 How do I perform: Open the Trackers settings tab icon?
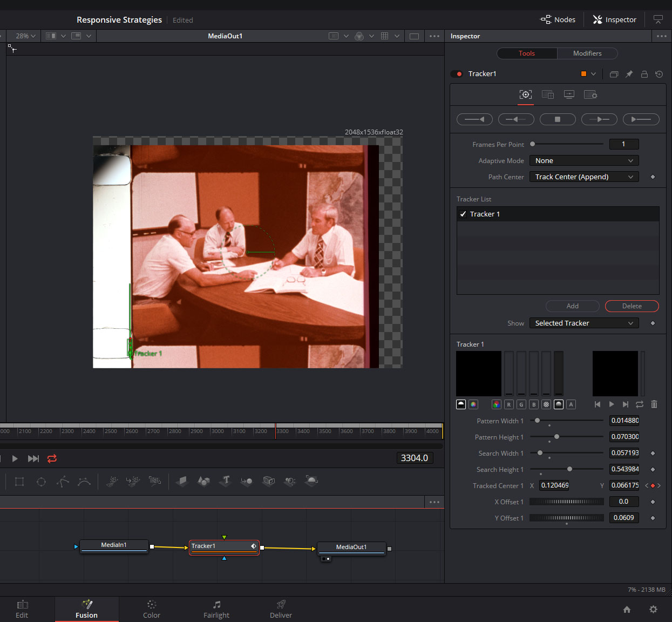pyautogui.click(x=526, y=94)
